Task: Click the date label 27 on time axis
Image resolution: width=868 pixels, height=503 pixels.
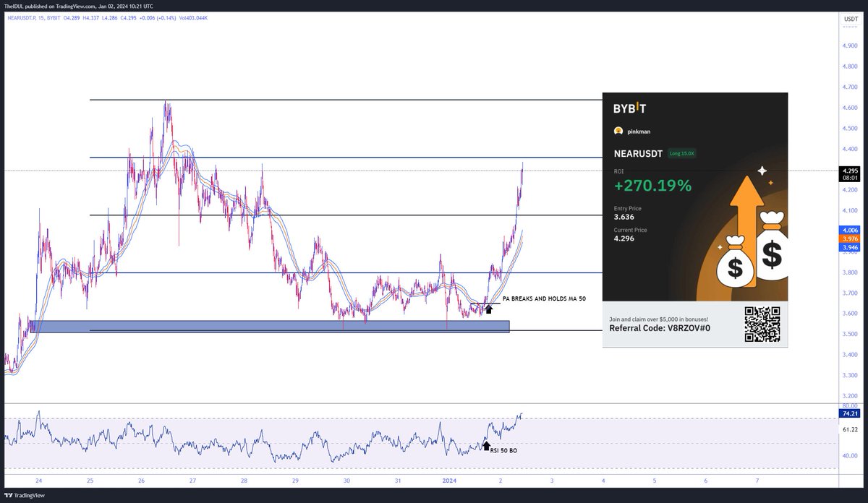Action: tap(193, 481)
